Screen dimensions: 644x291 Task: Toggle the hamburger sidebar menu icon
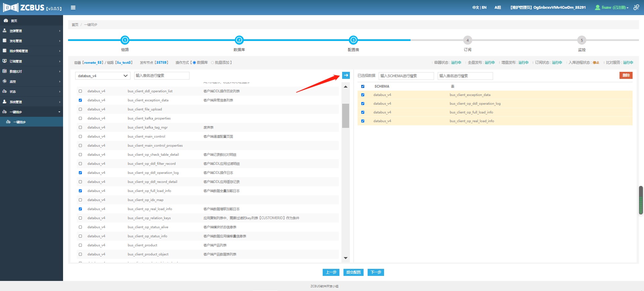pos(73,8)
